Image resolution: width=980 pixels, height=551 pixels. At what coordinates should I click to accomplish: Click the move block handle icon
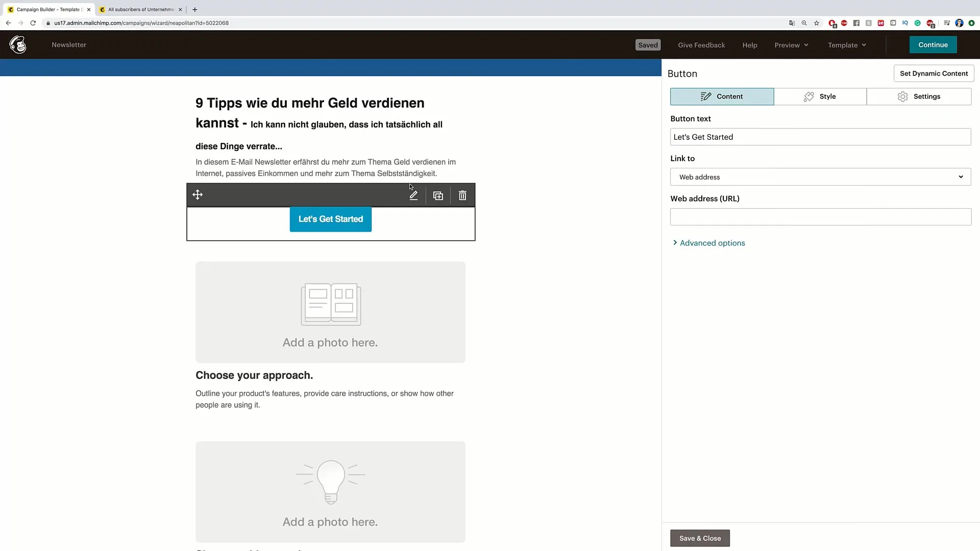pos(198,195)
